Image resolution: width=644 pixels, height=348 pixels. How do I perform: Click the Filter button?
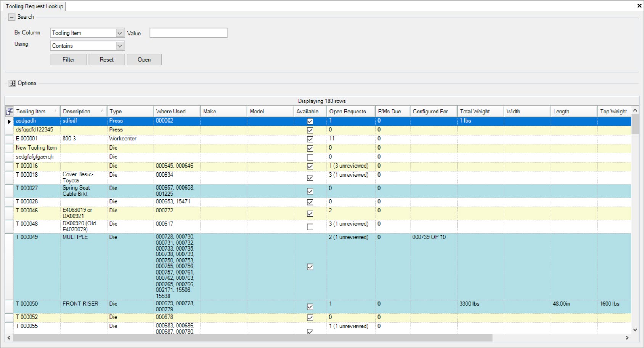coord(69,60)
